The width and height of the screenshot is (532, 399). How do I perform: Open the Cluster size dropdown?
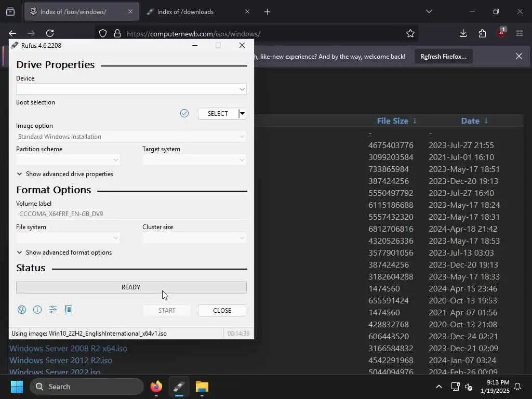tap(194, 238)
